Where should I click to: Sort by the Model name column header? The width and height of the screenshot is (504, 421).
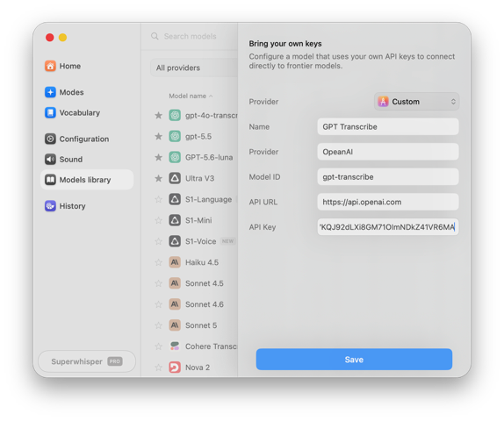point(191,96)
